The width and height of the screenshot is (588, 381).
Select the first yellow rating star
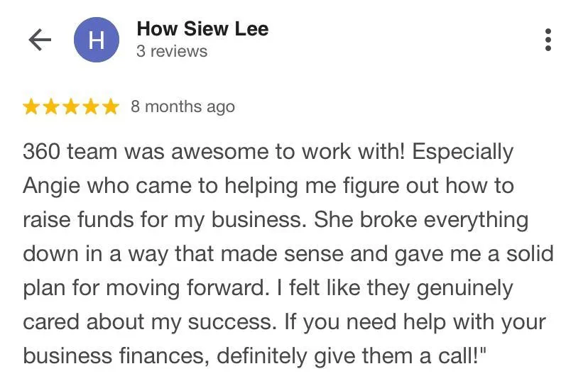click(x=31, y=106)
